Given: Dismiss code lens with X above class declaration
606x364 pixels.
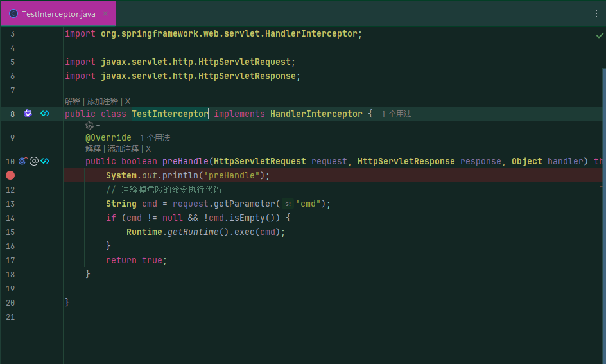Looking at the screenshot, I should point(128,101).
